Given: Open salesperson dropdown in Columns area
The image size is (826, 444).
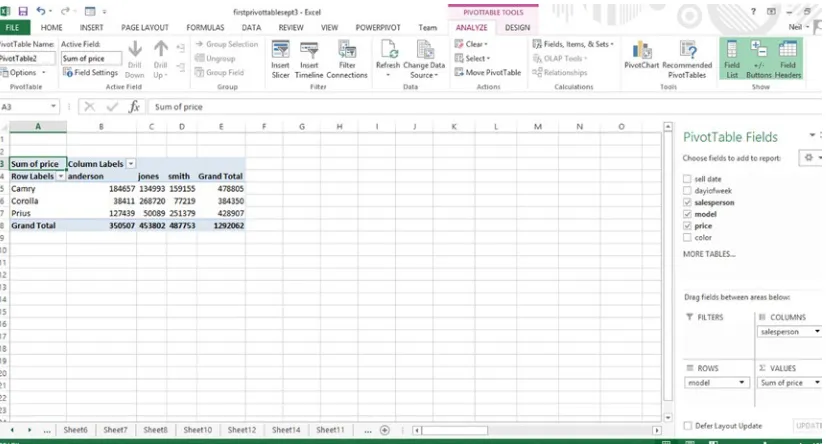Looking at the screenshot, I should coord(817,331).
